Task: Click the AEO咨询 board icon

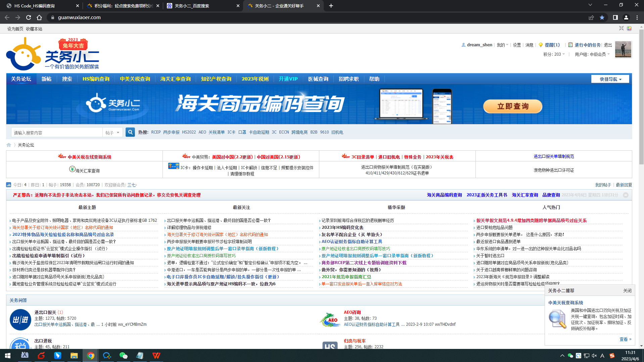Action: [330, 320]
